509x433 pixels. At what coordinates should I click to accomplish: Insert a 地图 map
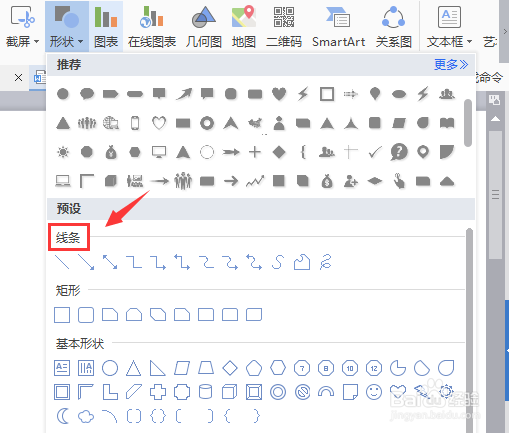(x=244, y=27)
